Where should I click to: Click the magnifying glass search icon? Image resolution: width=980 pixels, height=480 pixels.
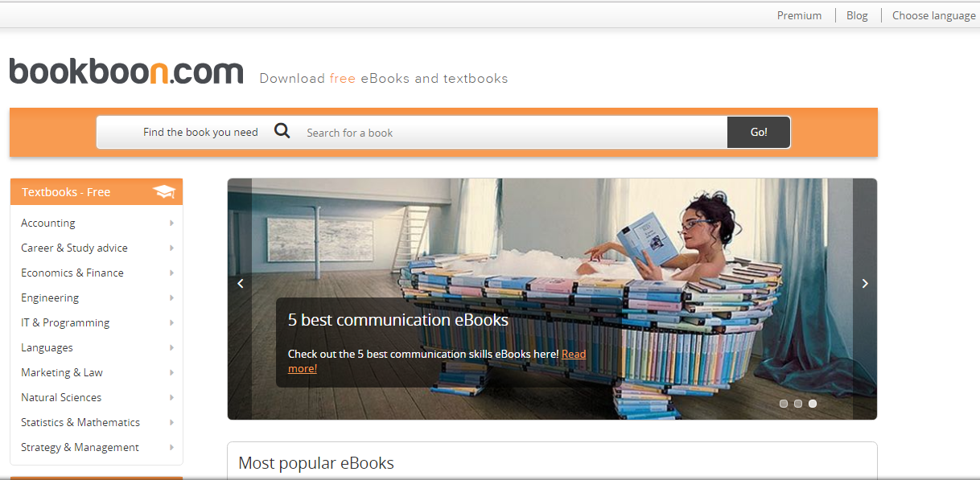click(282, 131)
